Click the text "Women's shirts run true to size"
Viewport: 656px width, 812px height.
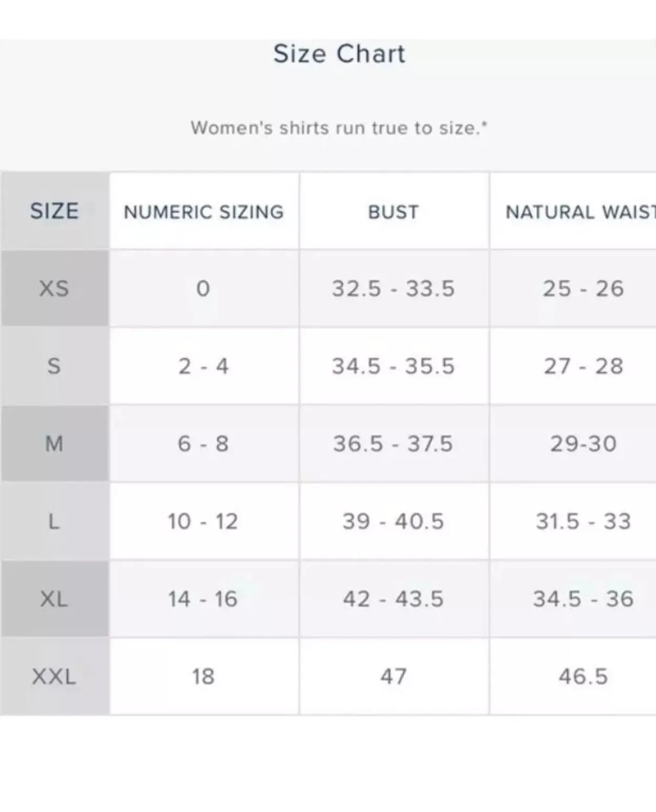[x=335, y=128]
